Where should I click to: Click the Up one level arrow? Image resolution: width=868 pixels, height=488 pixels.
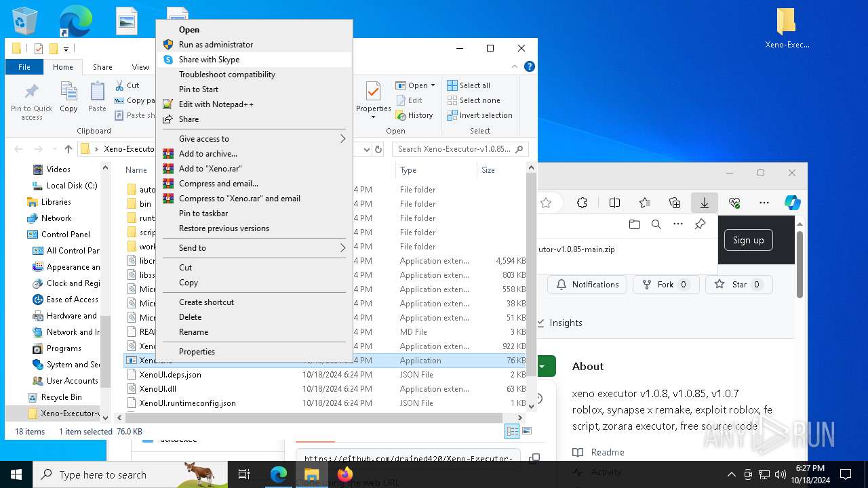click(x=68, y=149)
